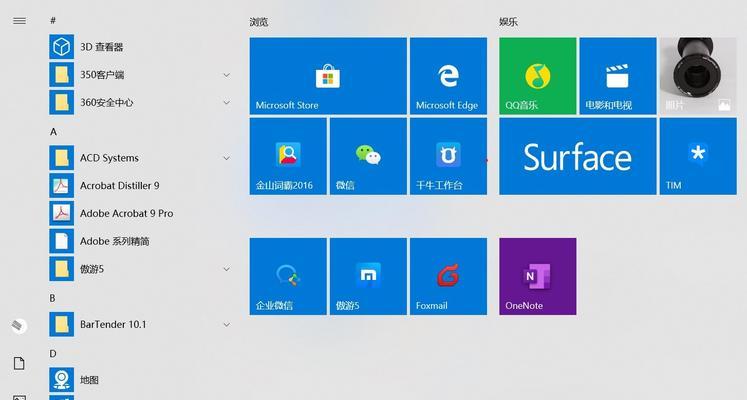Viewport: 747px width, 400px height.
Task: Click the B letter group header
Action: pos(52,298)
